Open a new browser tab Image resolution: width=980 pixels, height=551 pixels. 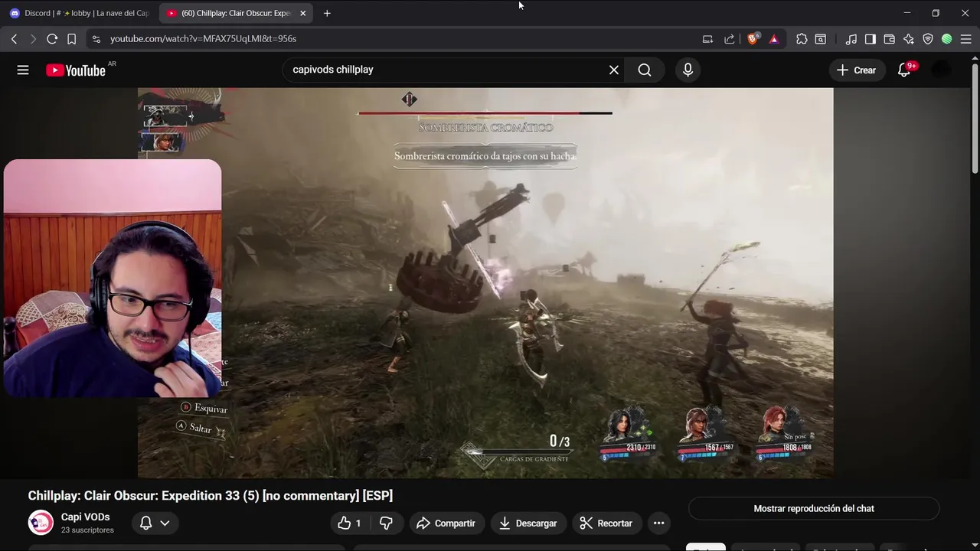pos(327,13)
